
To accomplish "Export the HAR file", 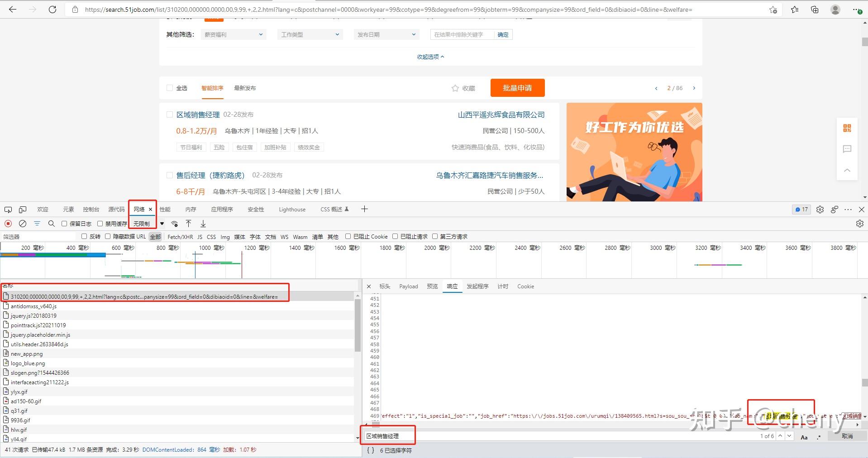I will pos(203,224).
